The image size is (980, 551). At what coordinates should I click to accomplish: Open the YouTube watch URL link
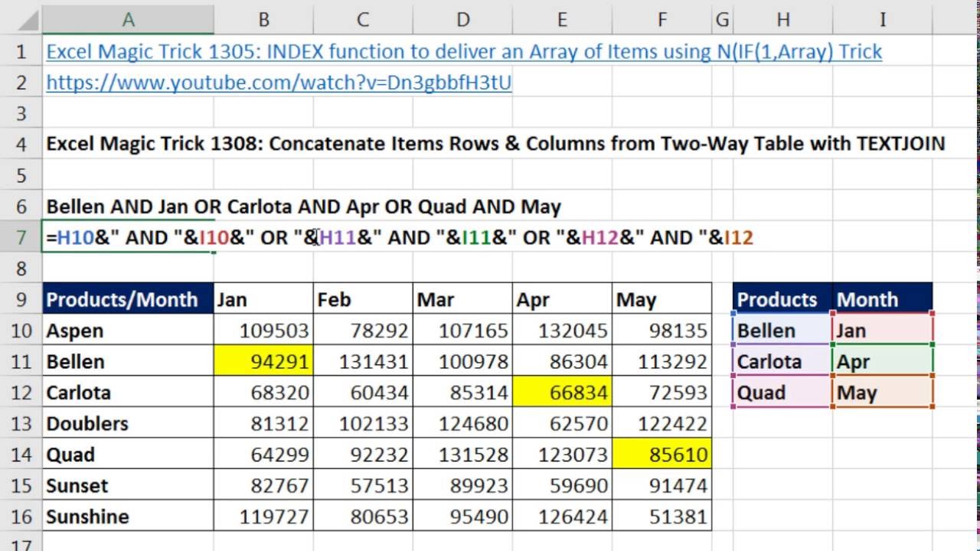tap(279, 83)
